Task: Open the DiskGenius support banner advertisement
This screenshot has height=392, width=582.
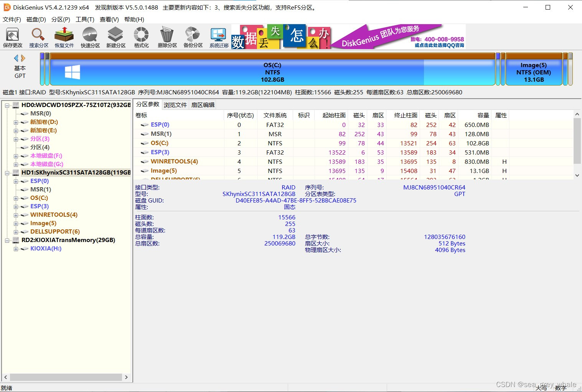Action: [348, 37]
